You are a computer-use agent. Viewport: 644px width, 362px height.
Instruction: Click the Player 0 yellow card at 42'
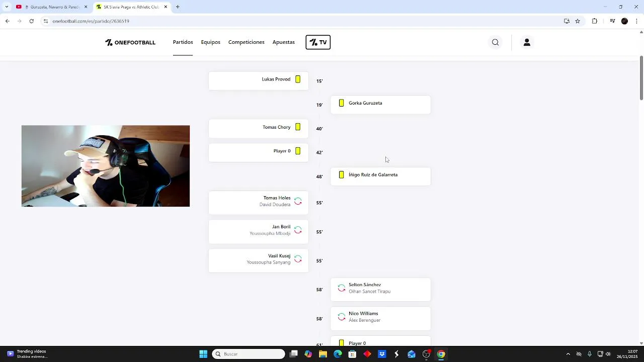(x=298, y=151)
